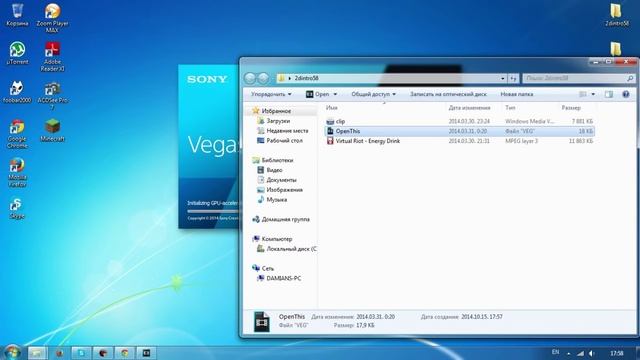Open Загрузки in navigation pane
This screenshot has width=640, height=360.
pyautogui.click(x=278, y=121)
